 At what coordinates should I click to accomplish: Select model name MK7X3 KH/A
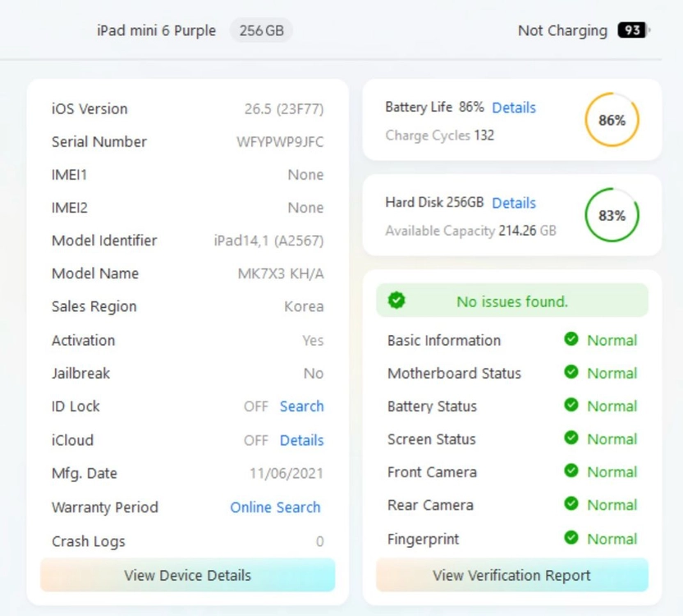(281, 274)
